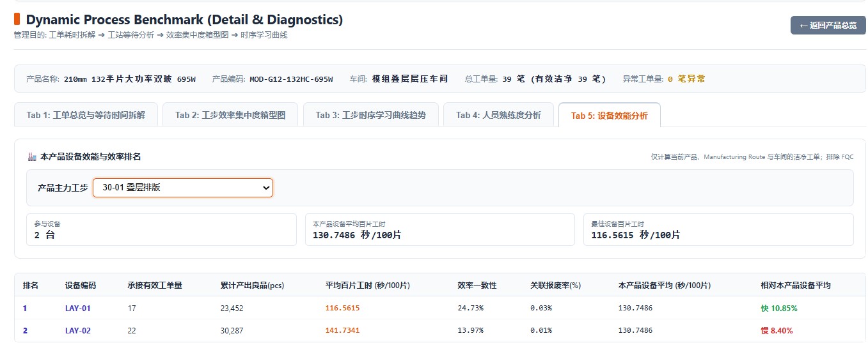Click the value 141.7341 in LAY-02 row
Image resolution: width=868 pixels, height=343 pixels.
pyautogui.click(x=343, y=330)
